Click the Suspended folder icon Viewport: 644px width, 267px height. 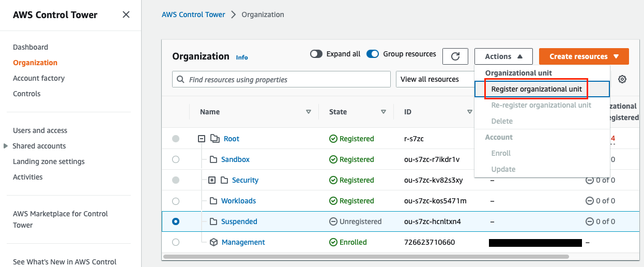pyautogui.click(x=213, y=221)
